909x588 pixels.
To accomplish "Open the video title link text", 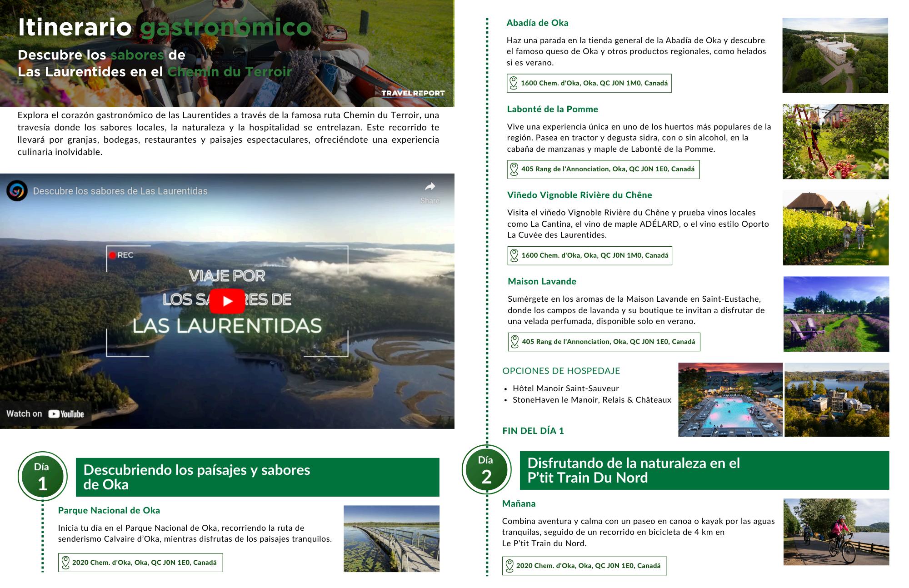I will click(x=120, y=191).
